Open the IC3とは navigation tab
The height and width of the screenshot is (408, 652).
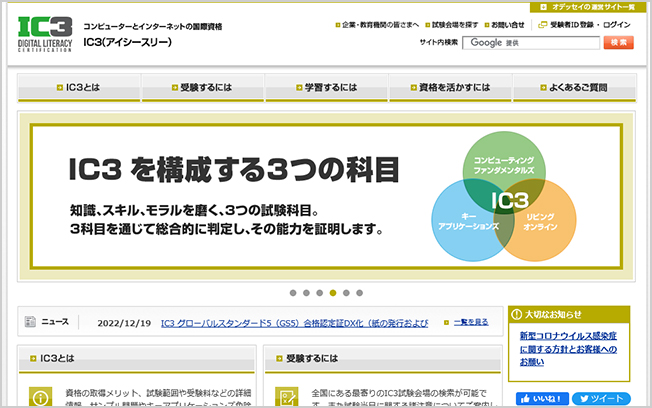(79, 87)
